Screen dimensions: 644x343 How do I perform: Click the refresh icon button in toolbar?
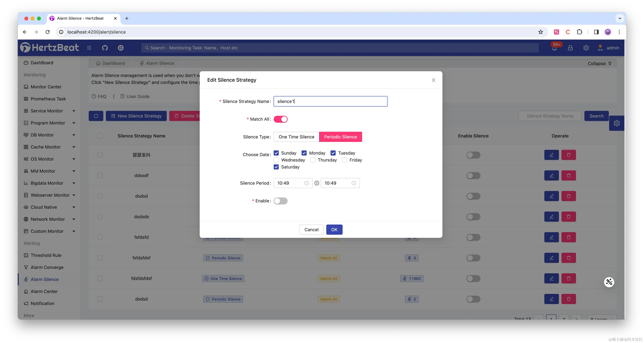96,116
